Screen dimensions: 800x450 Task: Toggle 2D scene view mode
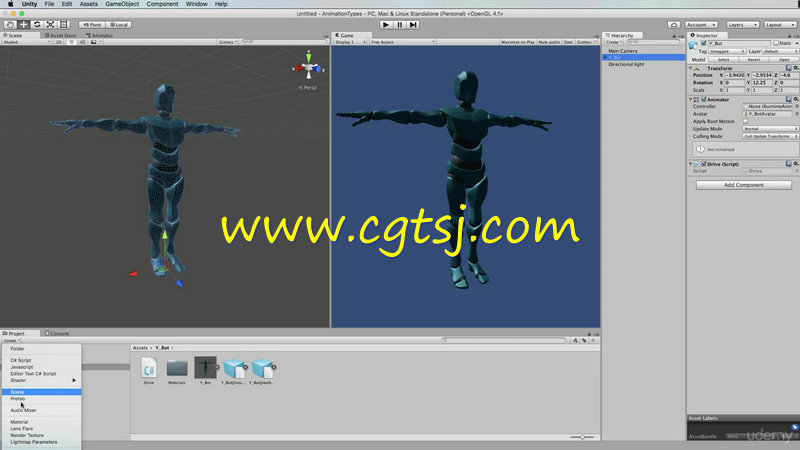point(59,42)
